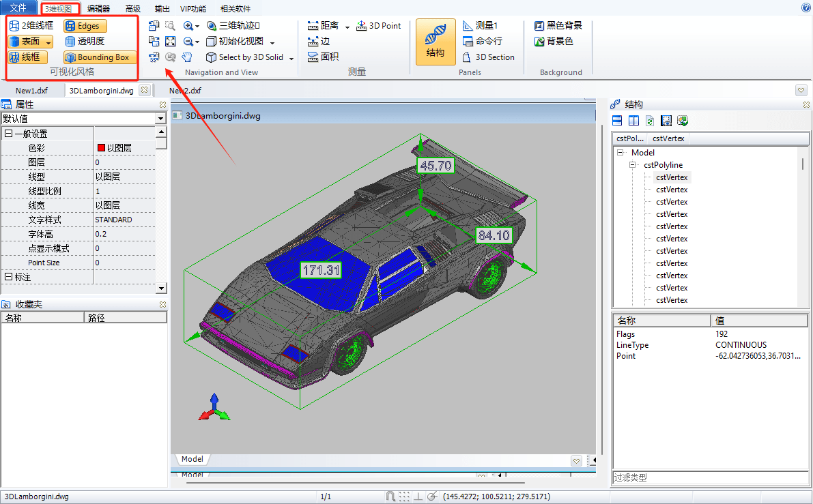Click the filter type input field
The width and height of the screenshot is (813, 504).
coord(710,477)
